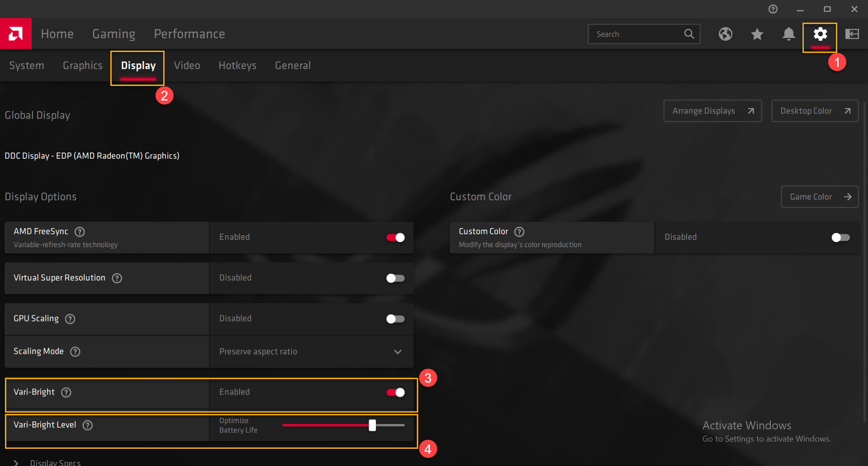The height and width of the screenshot is (466, 868).
Task: Show help for Vari-Bright
Action: click(x=66, y=392)
